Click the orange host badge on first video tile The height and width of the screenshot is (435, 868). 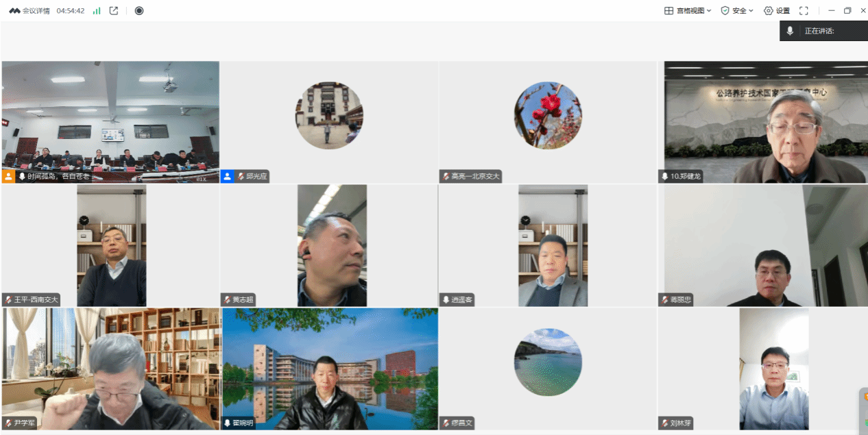click(x=8, y=176)
